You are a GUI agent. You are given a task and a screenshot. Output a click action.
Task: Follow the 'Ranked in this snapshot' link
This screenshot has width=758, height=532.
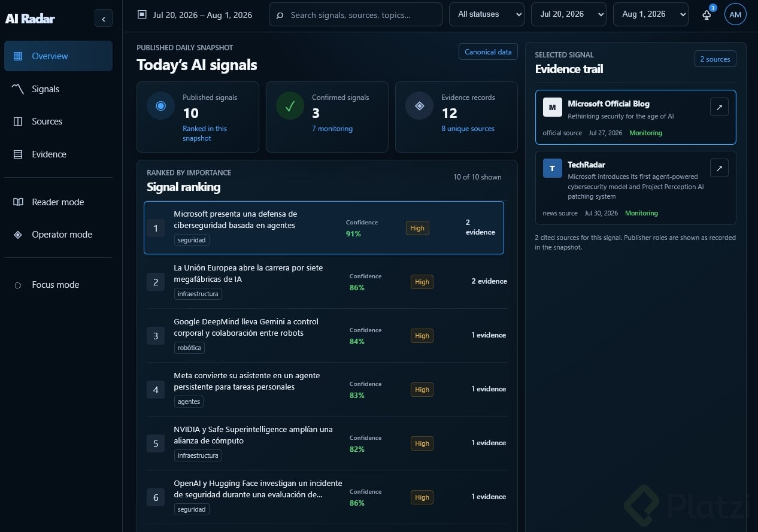coord(205,133)
